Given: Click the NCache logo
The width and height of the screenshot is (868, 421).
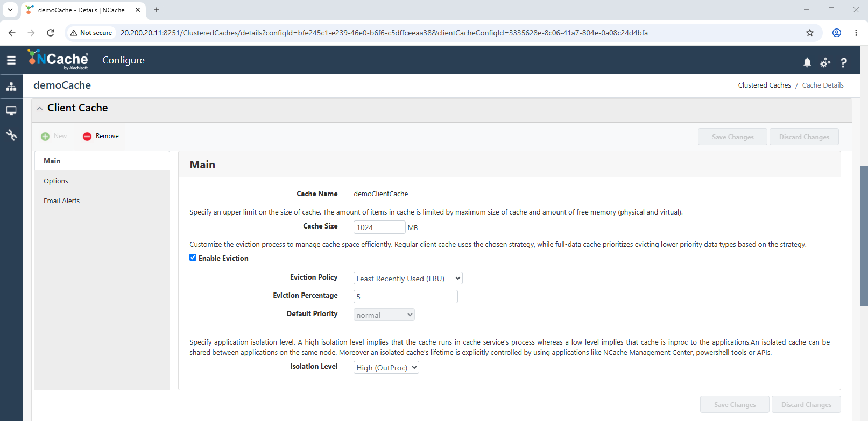Looking at the screenshot, I should pyautogui.click(x=58, y=60).
